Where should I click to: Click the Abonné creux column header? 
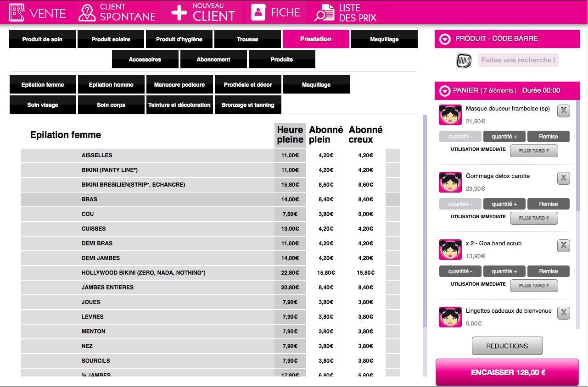[x=366, y=135]
